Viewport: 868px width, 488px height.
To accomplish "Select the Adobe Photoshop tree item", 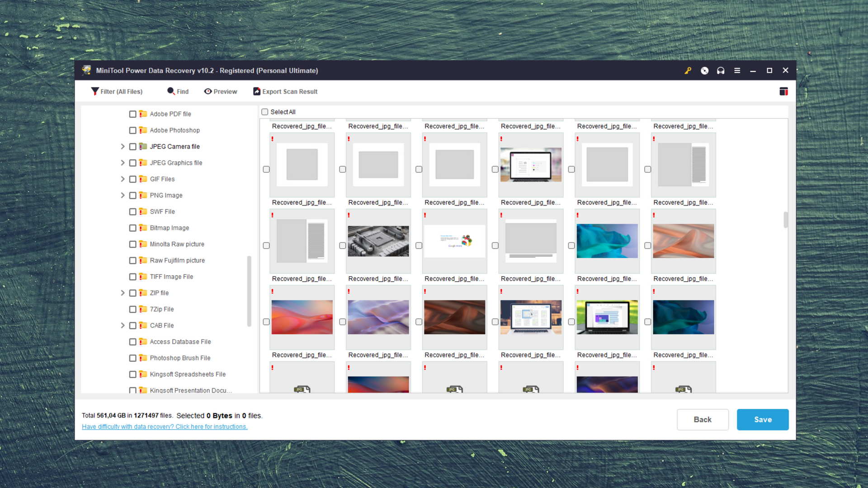I will tap(175, 130).
